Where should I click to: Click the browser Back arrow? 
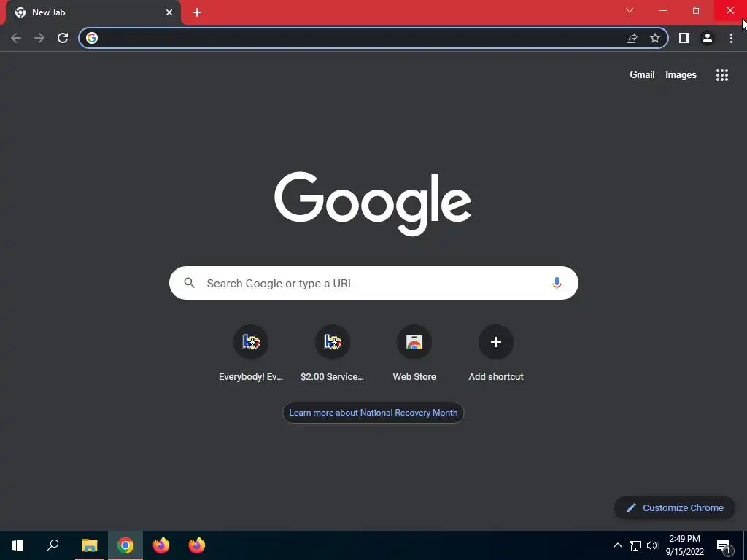(x=16, y=38)
